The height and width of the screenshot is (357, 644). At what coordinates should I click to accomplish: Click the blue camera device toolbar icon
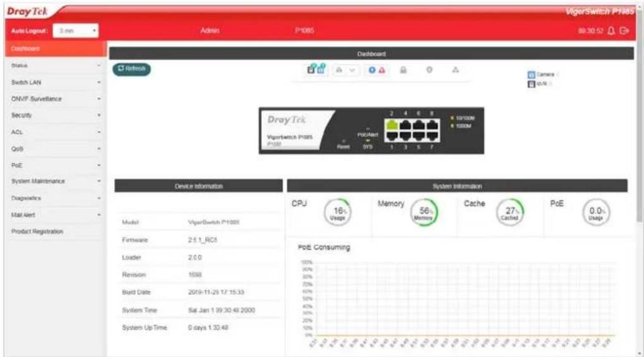[x=321, y=70]
